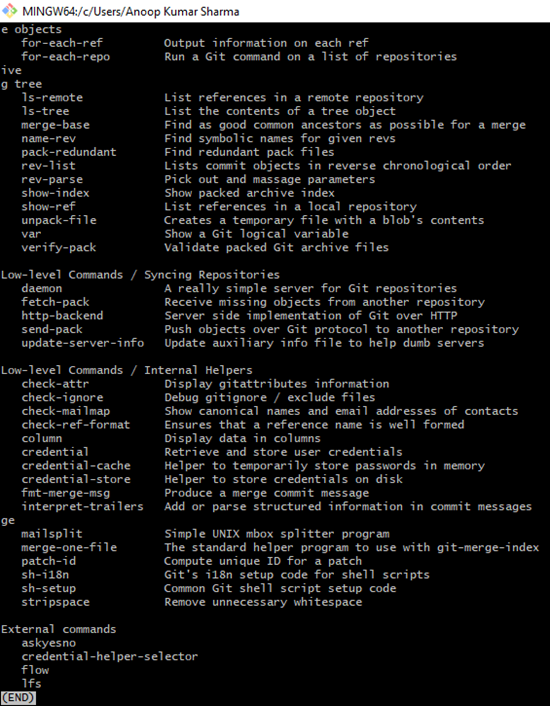Image resolution: width=550 pixels, height=706 pixels.
Task: Click the 'External commands' heading
Action: pos(59,629)
